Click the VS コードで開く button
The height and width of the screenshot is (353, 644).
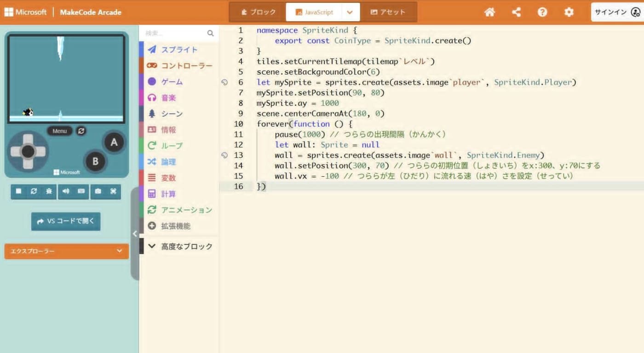66,221
